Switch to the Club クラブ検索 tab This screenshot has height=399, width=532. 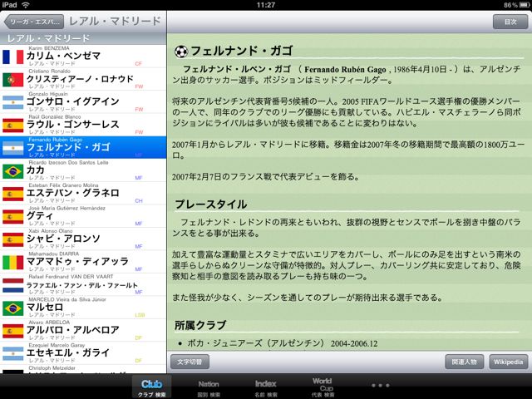click(x=151, y=387)
